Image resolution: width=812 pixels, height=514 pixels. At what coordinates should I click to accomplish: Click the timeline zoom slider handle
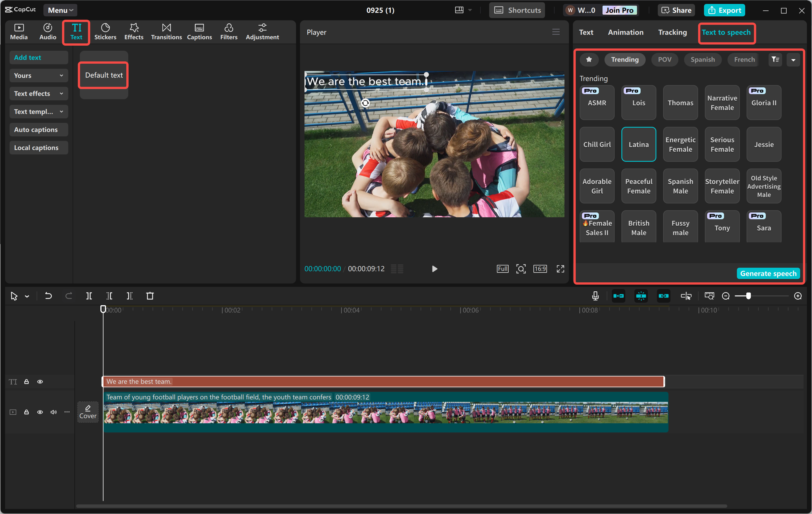coord(748,296)
